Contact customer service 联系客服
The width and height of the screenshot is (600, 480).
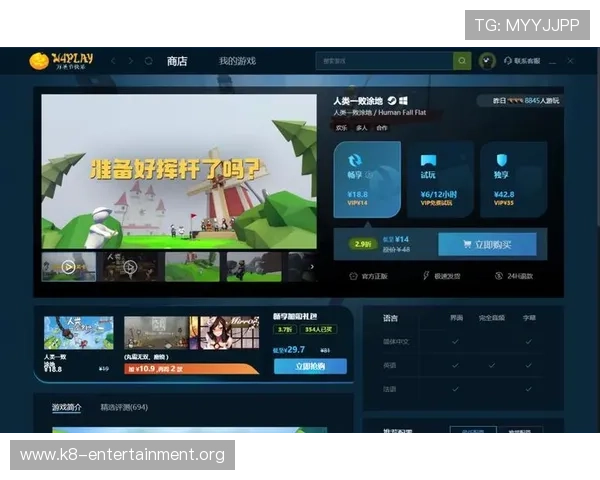click(522, 61)
